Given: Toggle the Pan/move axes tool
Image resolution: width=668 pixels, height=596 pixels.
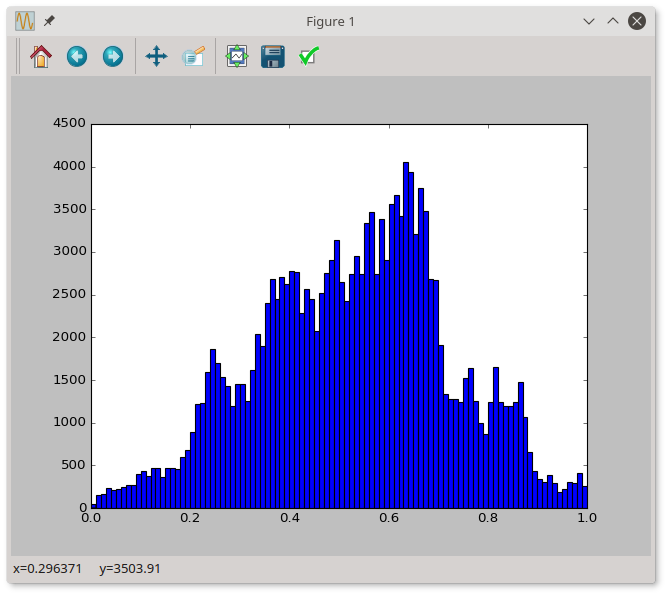Looking at the screenshot, I should 156,56.
